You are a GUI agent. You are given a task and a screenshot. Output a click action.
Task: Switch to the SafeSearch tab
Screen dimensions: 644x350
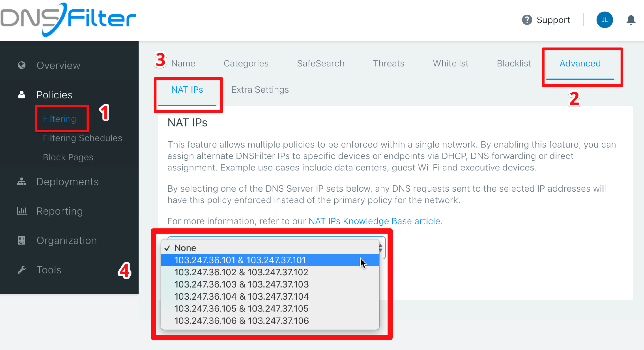321,64
